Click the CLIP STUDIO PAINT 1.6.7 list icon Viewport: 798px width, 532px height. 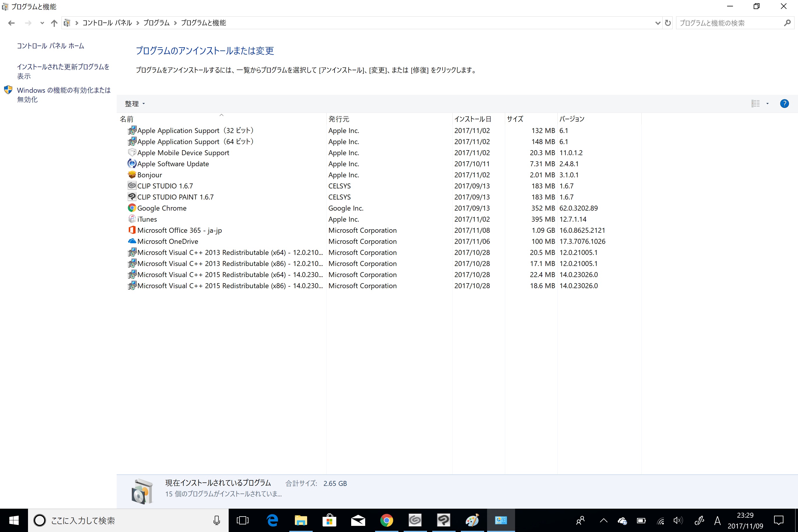tap(132, 197)
